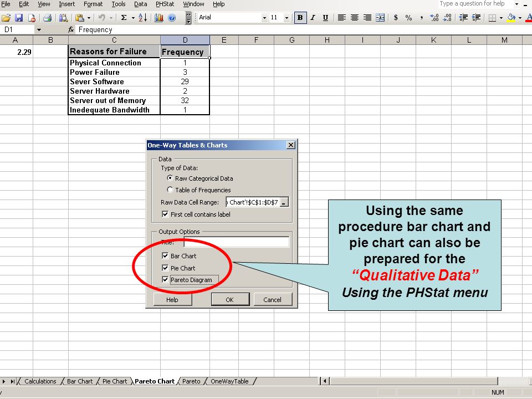The width and height of the screenshot is (532, 399).
Task: Toggle the Bar Chart checkbox
Action: click(165, 256)
